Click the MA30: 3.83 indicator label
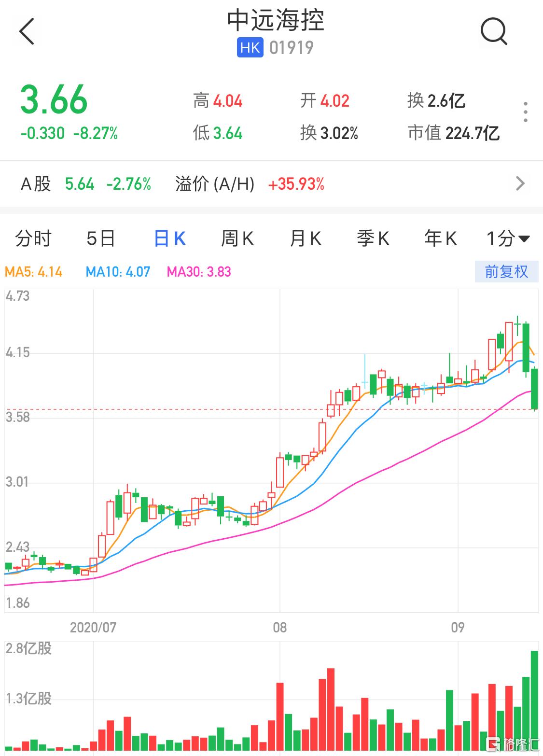 coord(199,272)
